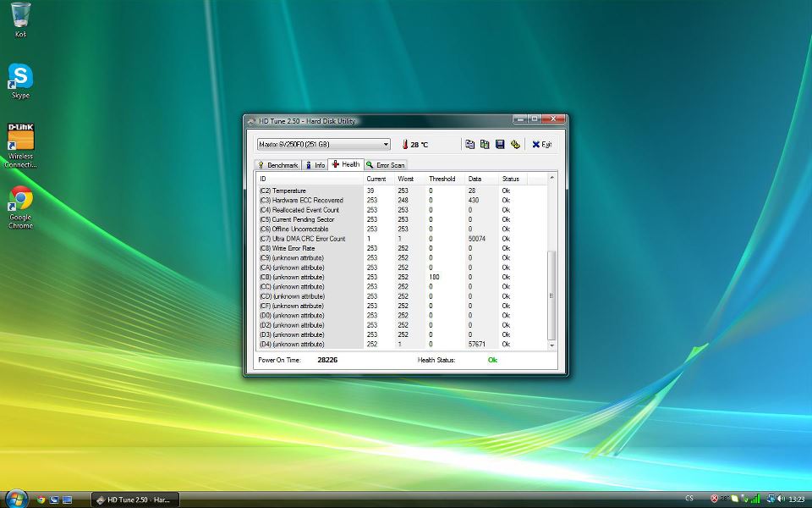Select the Google Chrome desktop shortcut
The image size is (812, 508).
pos(20,207)
